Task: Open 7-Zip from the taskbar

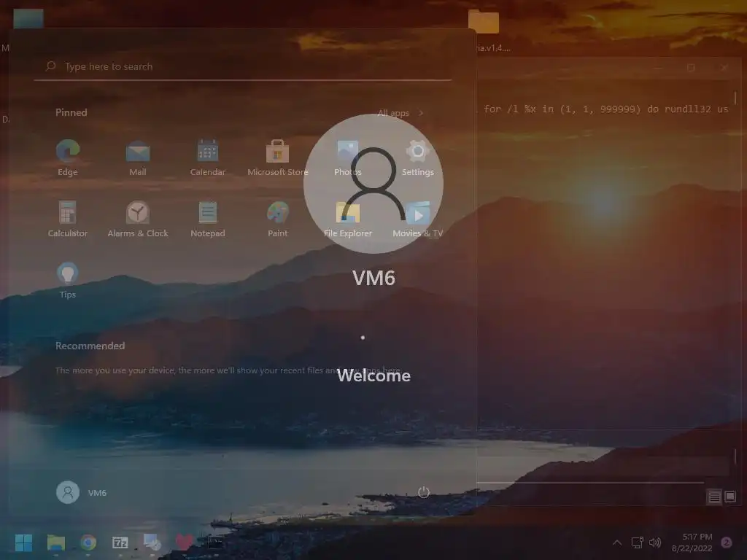Action: (120, 542)
